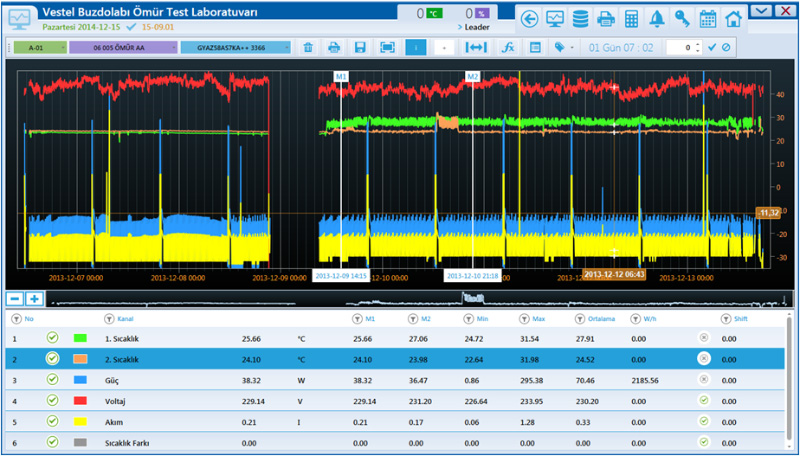The image size is (800, 456).
Task: Click the fit-to-screen frame icon
Action: (x=388, y=47)
